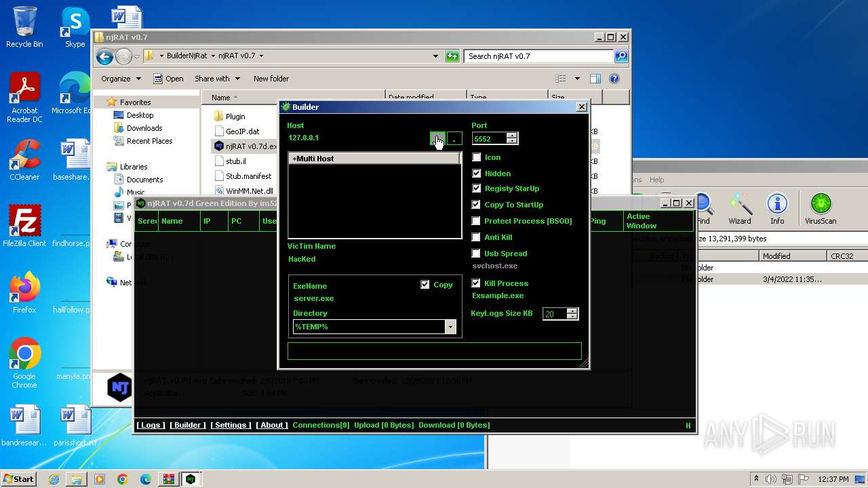
Task: Open the njRAT Builder link
Action: (188, 425)
